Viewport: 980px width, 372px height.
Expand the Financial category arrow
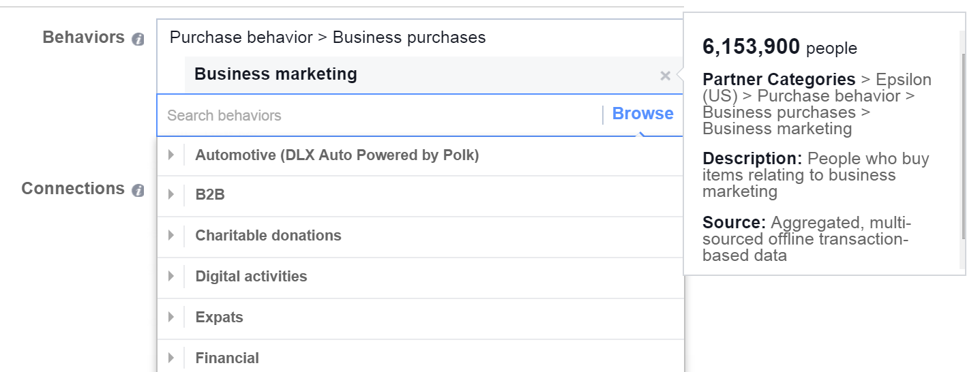pos(171,358)
